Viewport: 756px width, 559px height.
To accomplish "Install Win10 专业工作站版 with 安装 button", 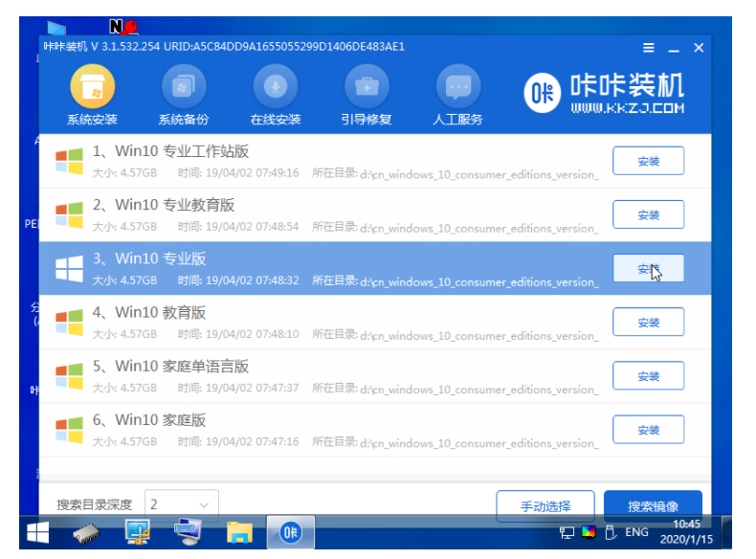I will click(648, 161).
